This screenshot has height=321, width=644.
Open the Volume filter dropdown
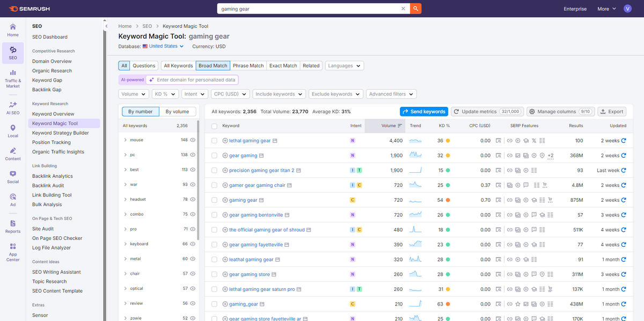(134, 94)
